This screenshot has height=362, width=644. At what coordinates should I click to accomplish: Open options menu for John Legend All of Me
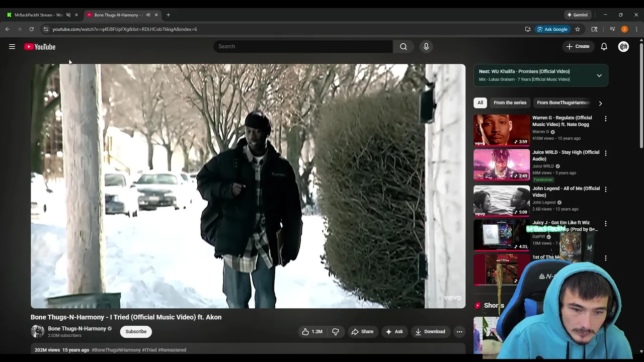coord(606,189)
